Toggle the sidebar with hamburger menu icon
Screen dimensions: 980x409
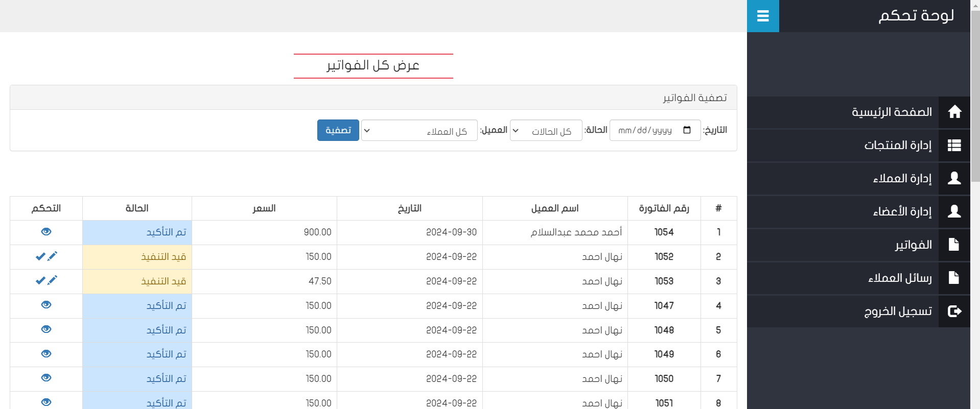point(763,16)
